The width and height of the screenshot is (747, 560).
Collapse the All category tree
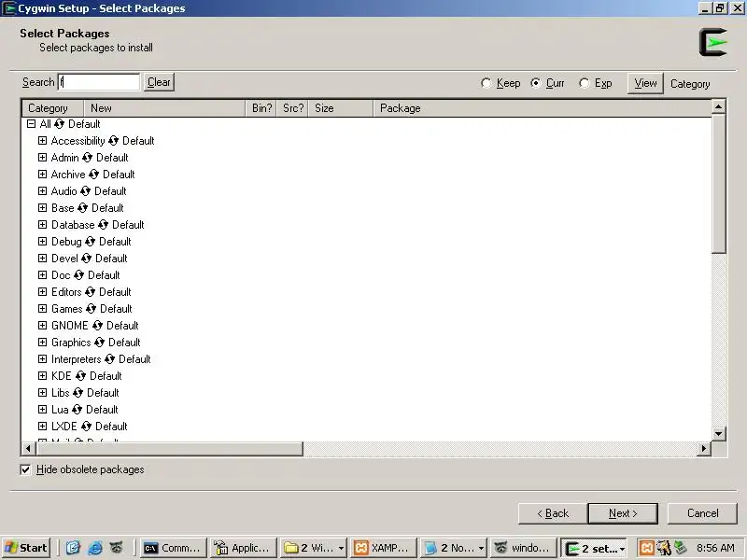click(31, 124)
